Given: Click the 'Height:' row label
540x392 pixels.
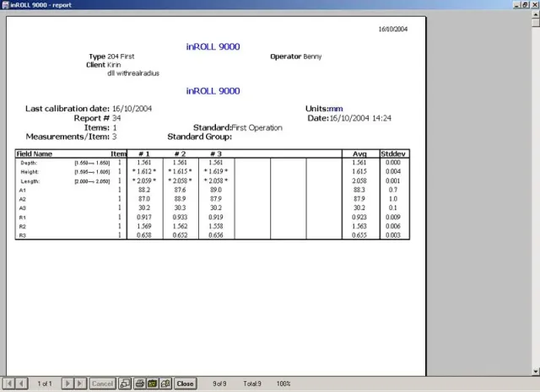Looking at the screenshot, I should coord(30,172).
